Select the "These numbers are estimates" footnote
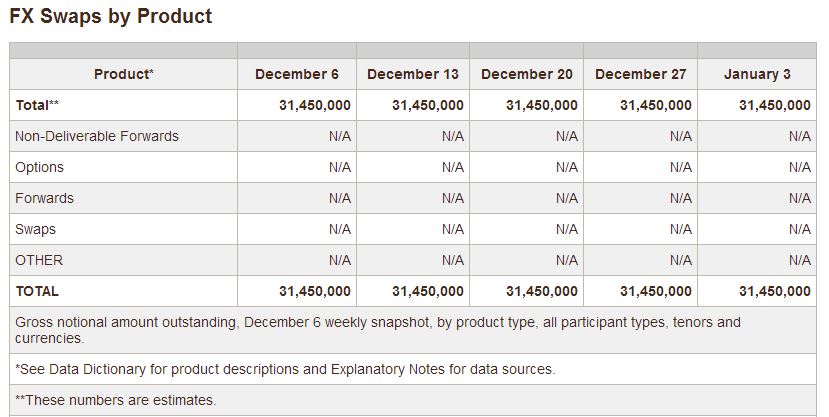The image size is (829, 417). 116,401
